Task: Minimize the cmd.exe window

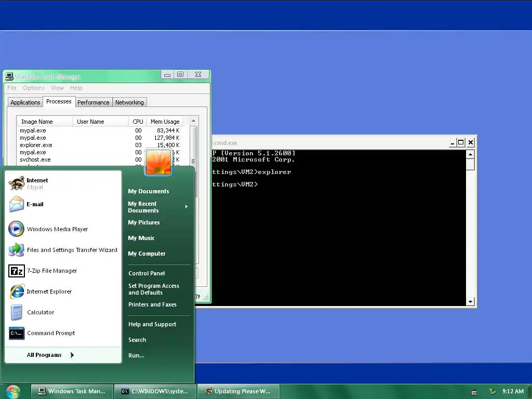Action: tap(453, 143)
